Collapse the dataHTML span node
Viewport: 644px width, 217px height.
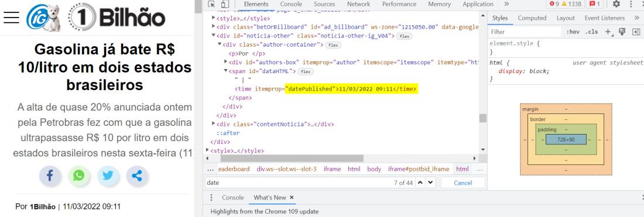pos(226,71)
